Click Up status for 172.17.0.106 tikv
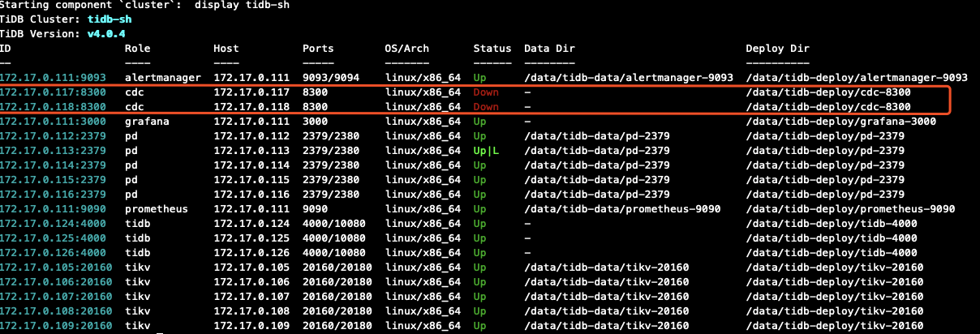The image size is (980, 334). (x=479, y=282)
